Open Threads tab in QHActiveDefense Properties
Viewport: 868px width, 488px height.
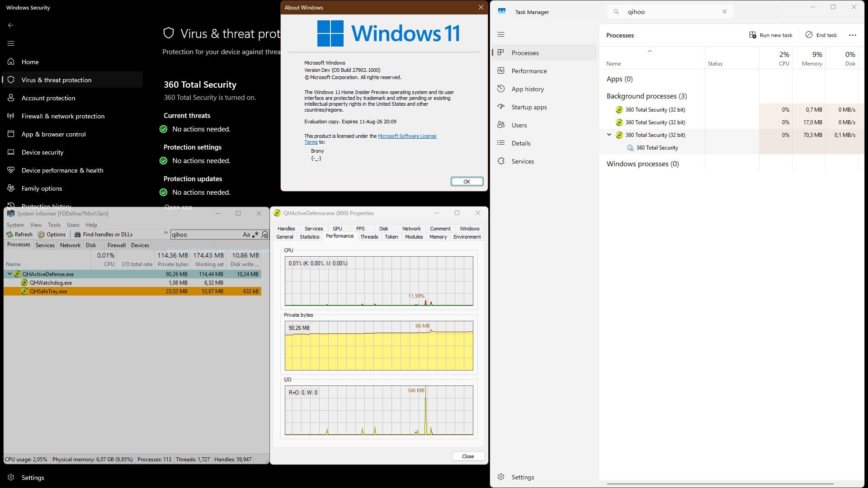(369, 237)
